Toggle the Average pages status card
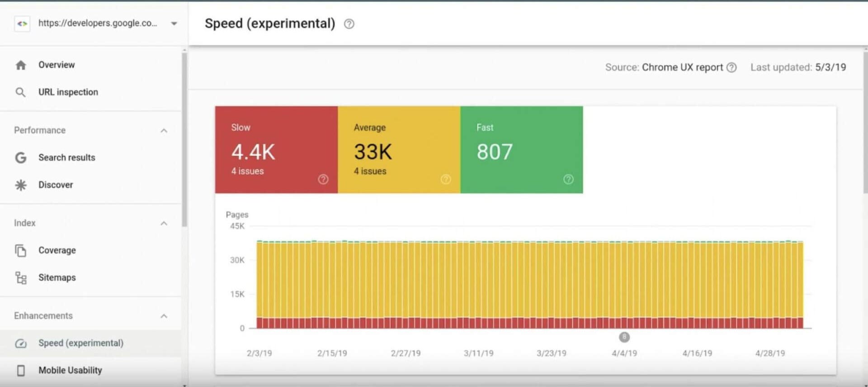This screenshot has height=387, width=868. (398, 149)
